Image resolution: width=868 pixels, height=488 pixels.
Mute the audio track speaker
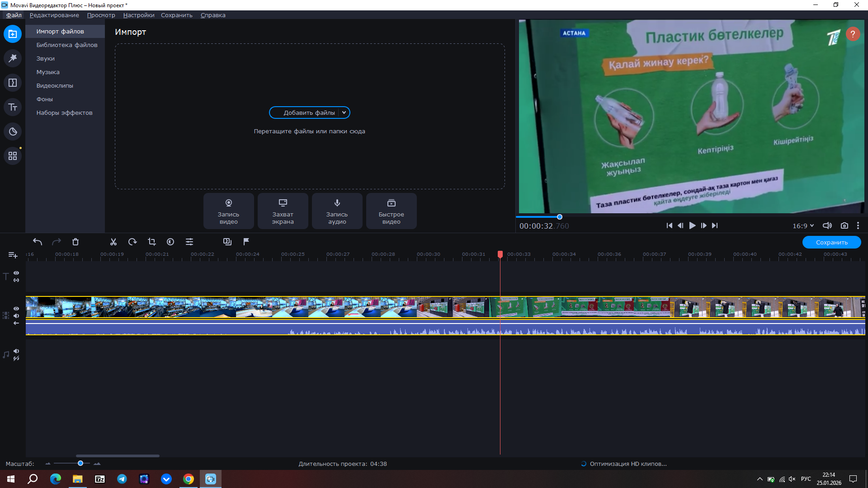16,351
